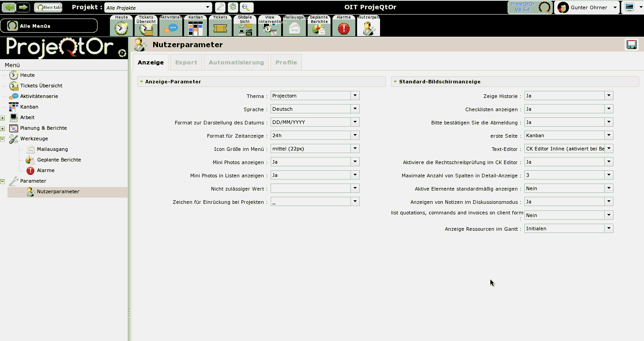
Task: Open Tickets Übersicht from the toolbar
Action: click(x=146, y=27)
